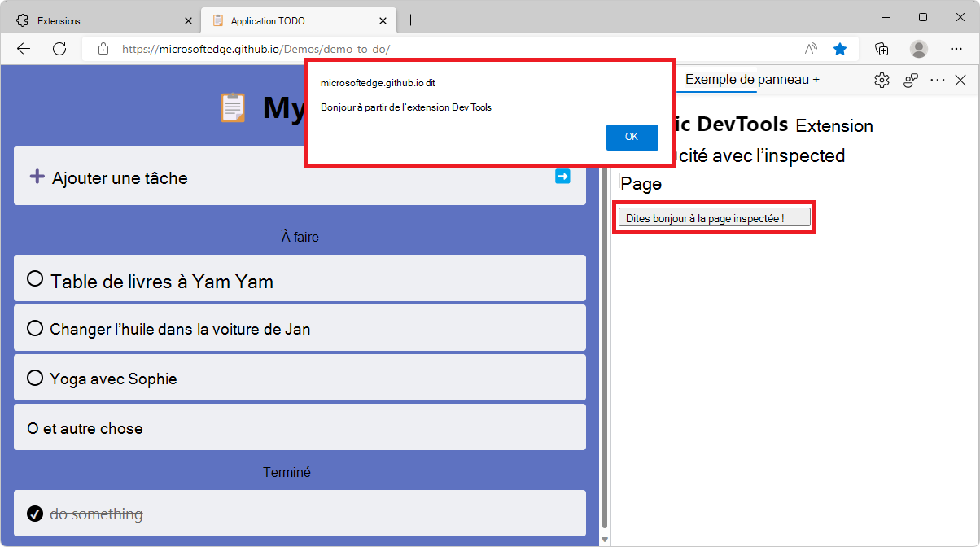
Task: Uncheck the completed 'do something' task
Action: [34, 513]
